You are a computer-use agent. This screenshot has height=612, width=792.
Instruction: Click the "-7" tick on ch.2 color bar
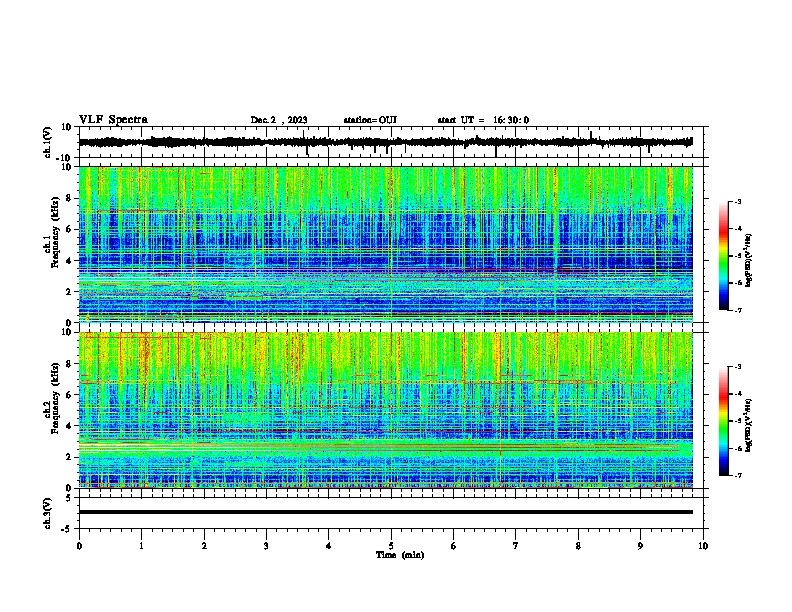[738, 475]
